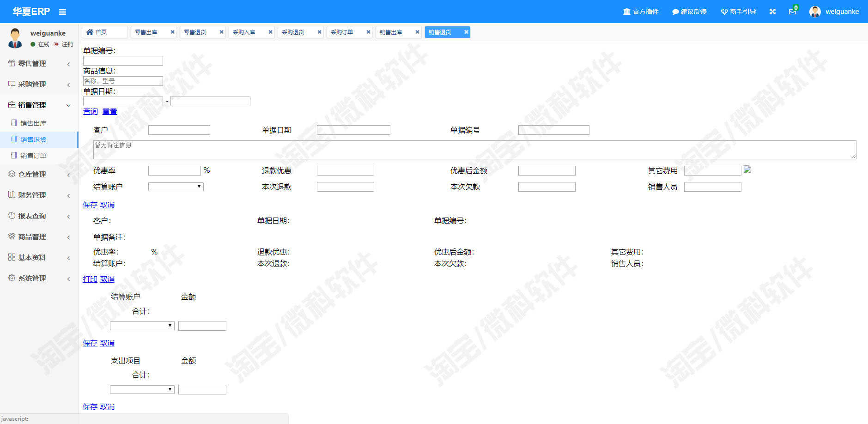Click 取消 next to 打印
The height and width of the screenshot is (424, 868).
107,279
